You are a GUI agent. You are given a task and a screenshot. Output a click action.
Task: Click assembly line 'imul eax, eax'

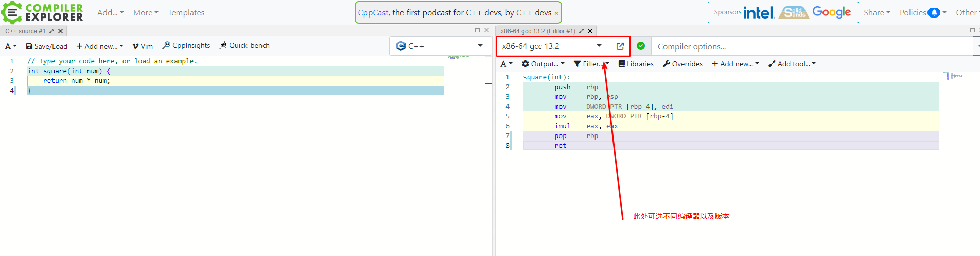pos(586,126)
